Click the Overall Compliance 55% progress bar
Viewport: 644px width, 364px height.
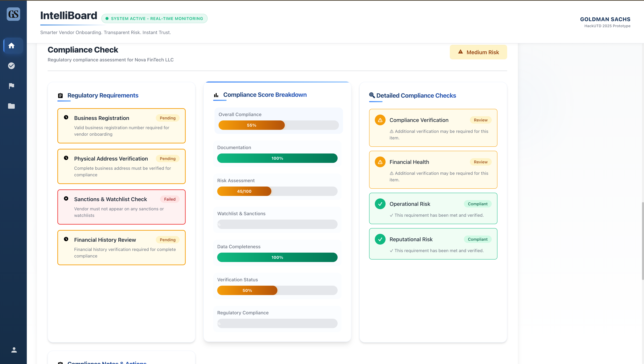(x=278, y=125)
